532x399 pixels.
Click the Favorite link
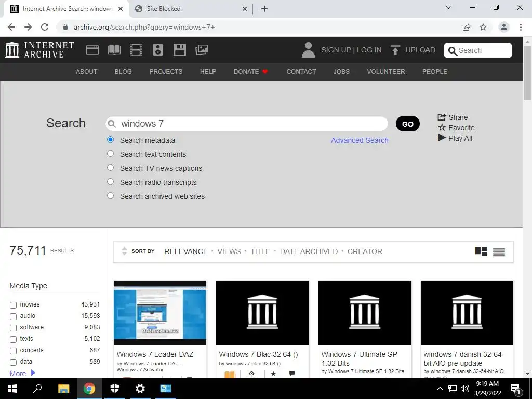point(456,128)
